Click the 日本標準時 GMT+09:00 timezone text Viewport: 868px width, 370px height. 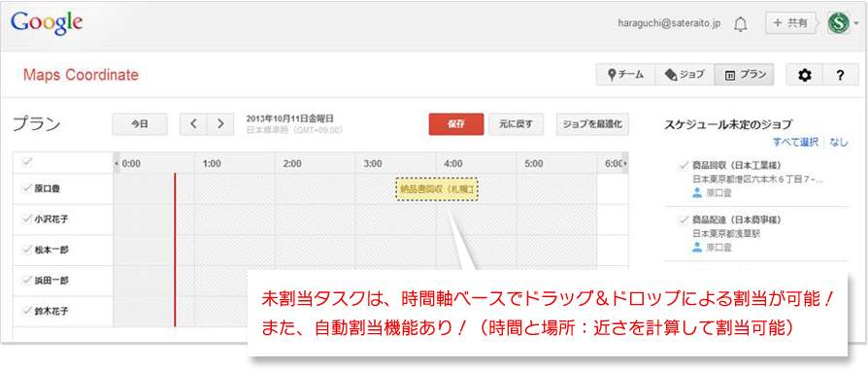[295, 131]
